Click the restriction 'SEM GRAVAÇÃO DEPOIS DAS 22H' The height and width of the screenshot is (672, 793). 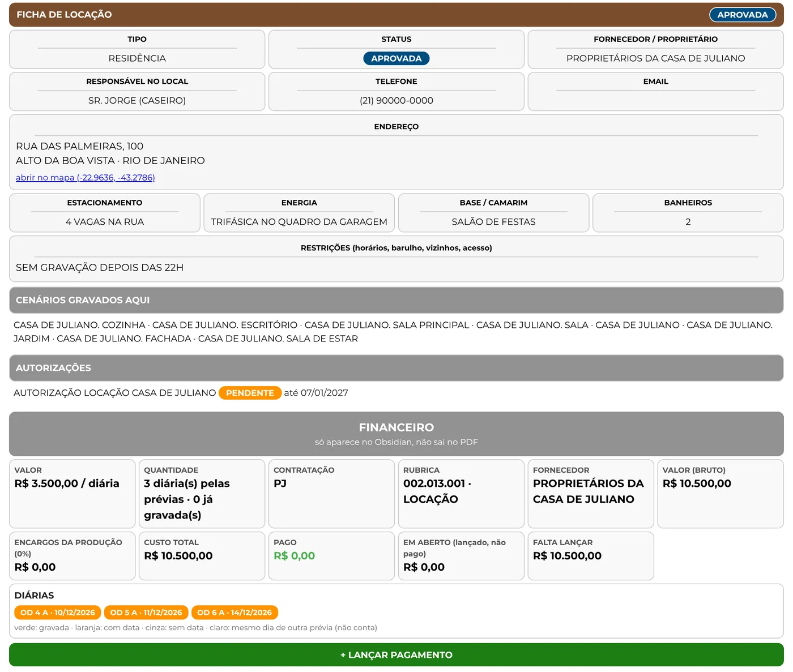tap(100, 268)
